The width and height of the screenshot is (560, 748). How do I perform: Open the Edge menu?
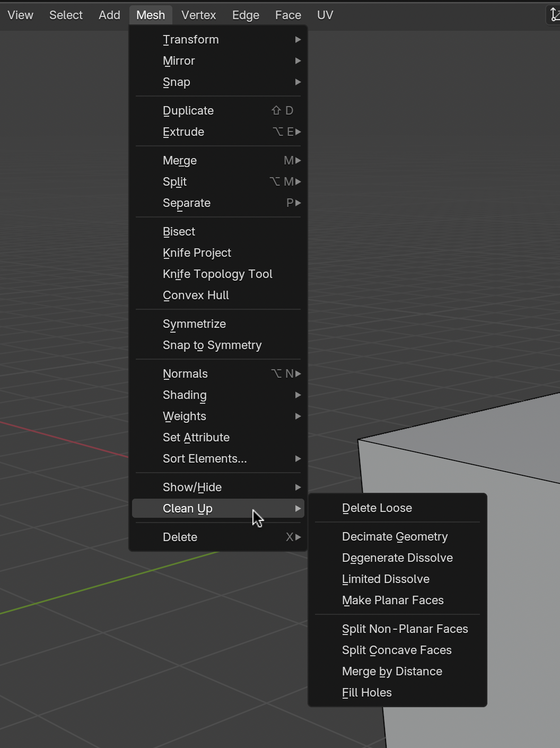(245, 15)
